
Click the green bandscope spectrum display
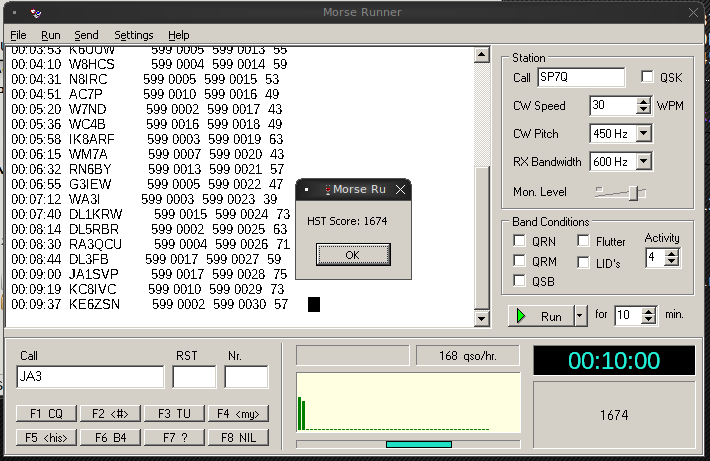408,403
